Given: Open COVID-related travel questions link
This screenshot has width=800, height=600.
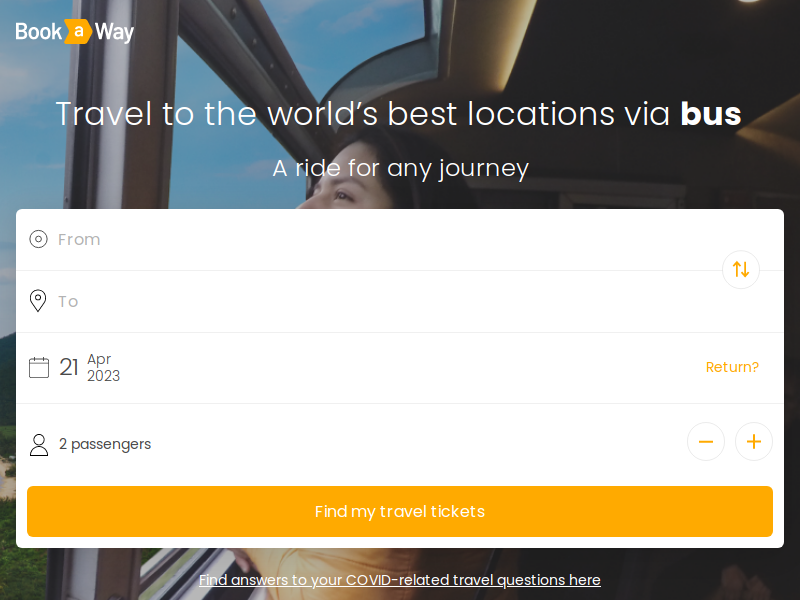Looking at the screenshot, I should pyautogui.click(x=399, y=580).
